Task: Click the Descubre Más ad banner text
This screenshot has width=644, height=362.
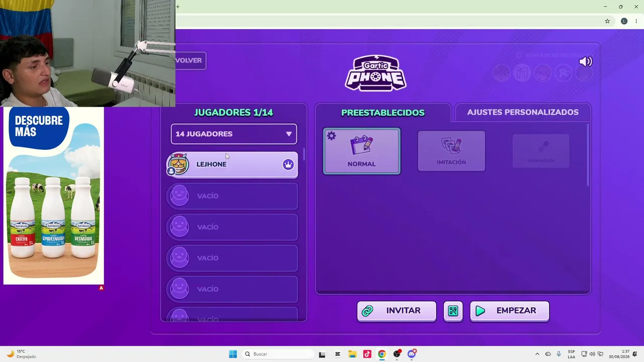Action: pos(39,126)
